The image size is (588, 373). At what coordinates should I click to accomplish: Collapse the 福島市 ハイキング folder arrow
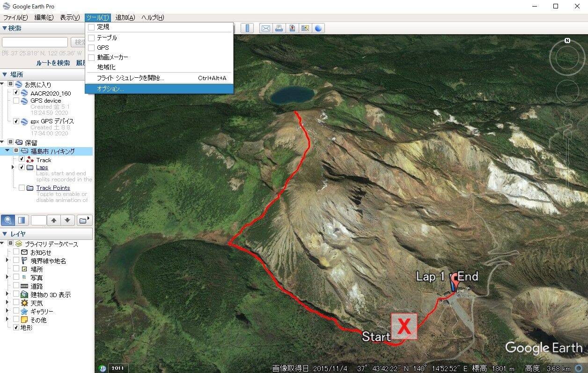coord(7,150)
